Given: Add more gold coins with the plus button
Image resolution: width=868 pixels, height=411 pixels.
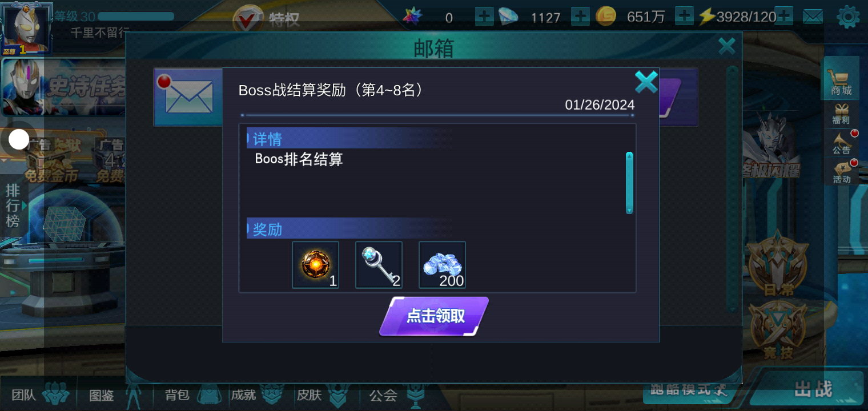Looking at the screenshot, I should (684, 17).
